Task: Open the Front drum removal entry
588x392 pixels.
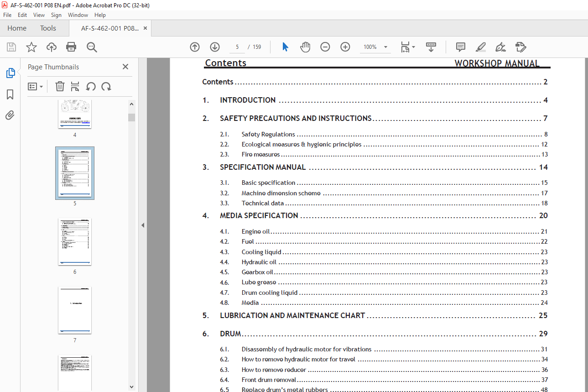Action: coord(384,380)
